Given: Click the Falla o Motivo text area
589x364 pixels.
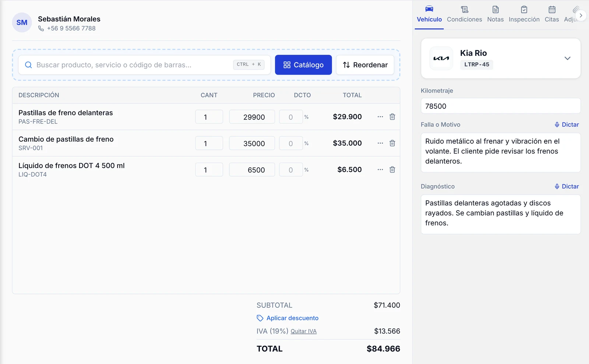Looking at the screenshot, I should (x=501, y=153).
